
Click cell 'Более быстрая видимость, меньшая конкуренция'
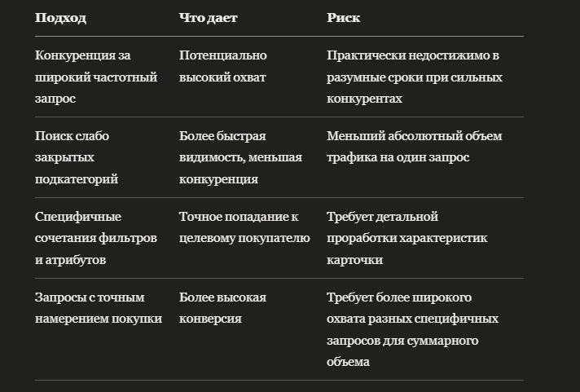tap(241, 157)
